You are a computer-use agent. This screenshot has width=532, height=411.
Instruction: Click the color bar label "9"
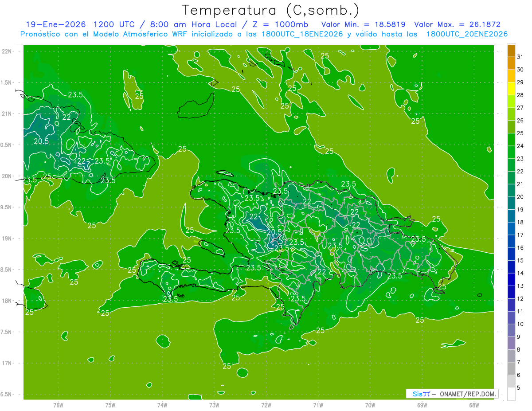pyautogui.click(x=519, y=337)
